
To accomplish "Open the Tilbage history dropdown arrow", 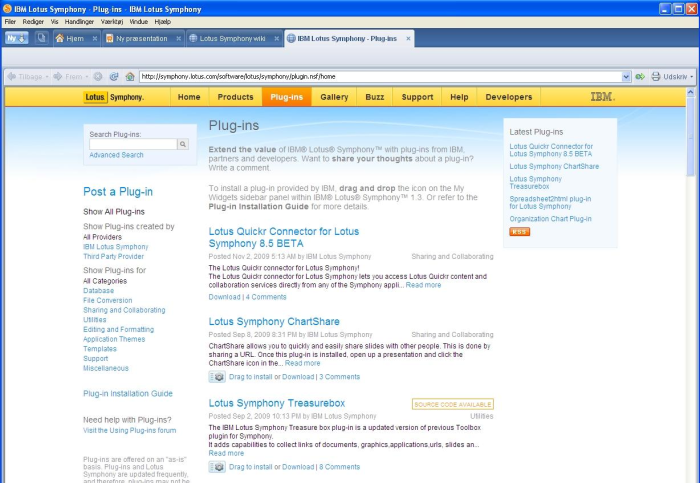I will pyautogui.click(x=47, y=77).
